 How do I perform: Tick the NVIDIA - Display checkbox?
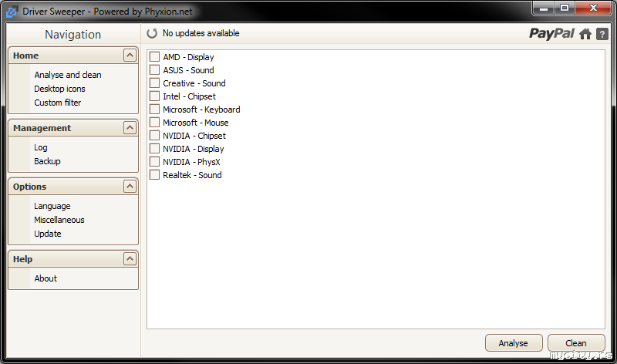(x=155, y=149)
